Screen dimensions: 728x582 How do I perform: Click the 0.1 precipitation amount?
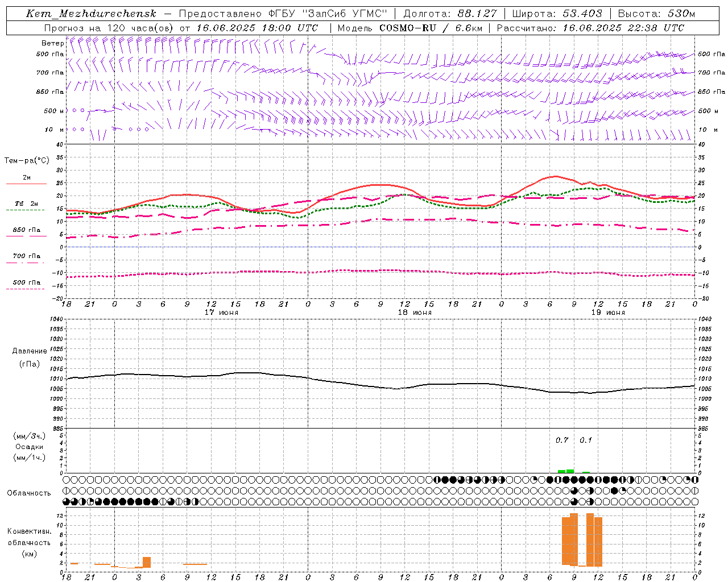coord(586,440)
